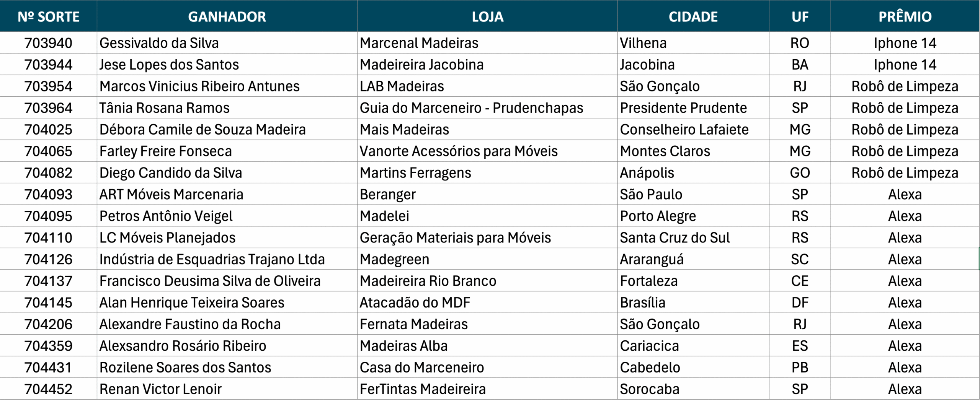Select draw number 704110 cell
Image resolution: width=980 pixels, height=400 pixels.
point(48,237)
